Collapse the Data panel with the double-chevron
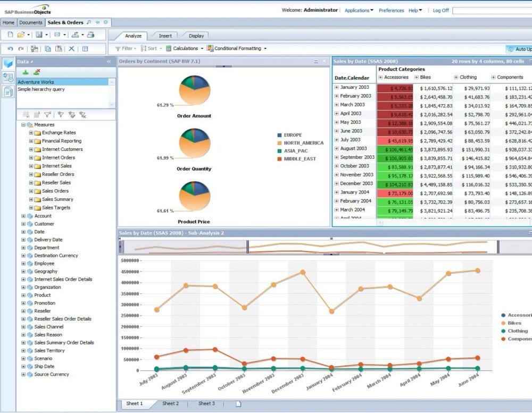 tap(109, 62)
